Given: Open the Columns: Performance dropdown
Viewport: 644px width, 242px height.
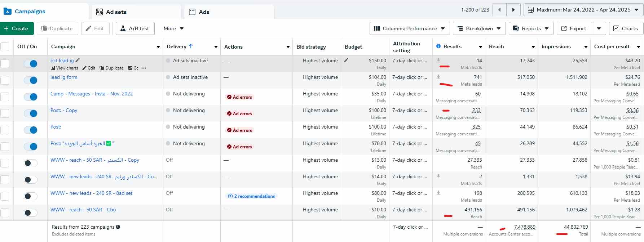Looking at the screenshot, I should (409, 28).
